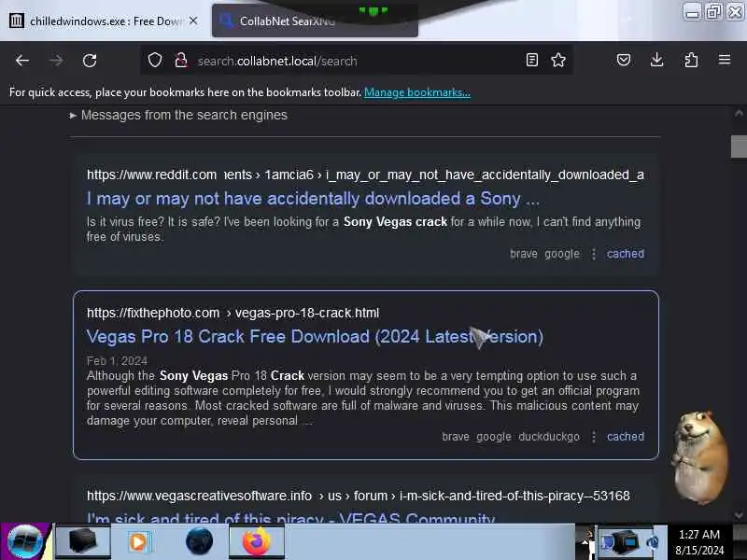The width and height of the screenshot is (747, 560).
Task: Minimize the browser window
Action: pyautogui.click(x=692, y=11)
